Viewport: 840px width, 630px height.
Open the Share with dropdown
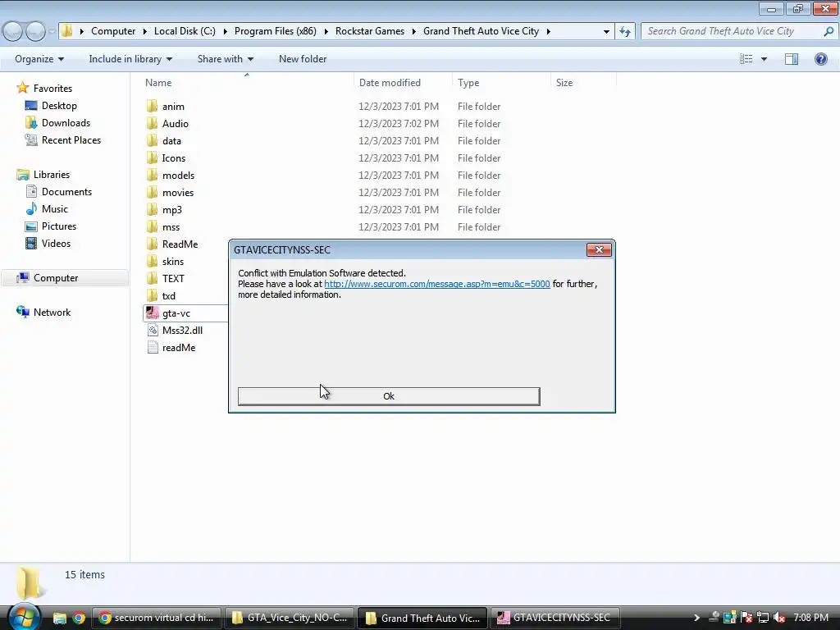(225, 59)
